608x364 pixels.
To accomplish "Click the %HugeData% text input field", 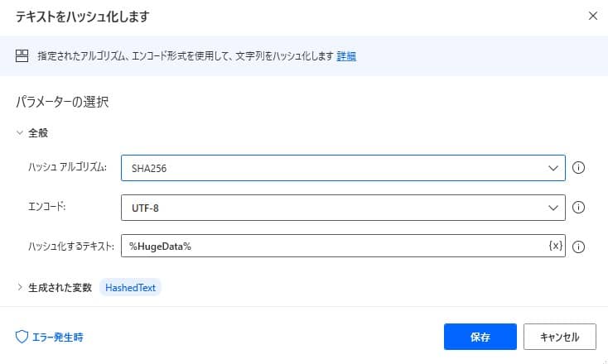I will click(x=331, y=247).
